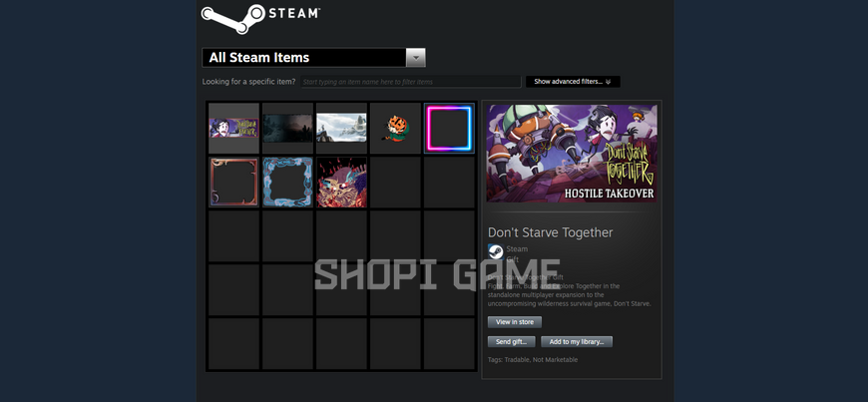Open the All Steam Items dropdown
The height and width of the screenshot is (402, 868).
[314, 58]
